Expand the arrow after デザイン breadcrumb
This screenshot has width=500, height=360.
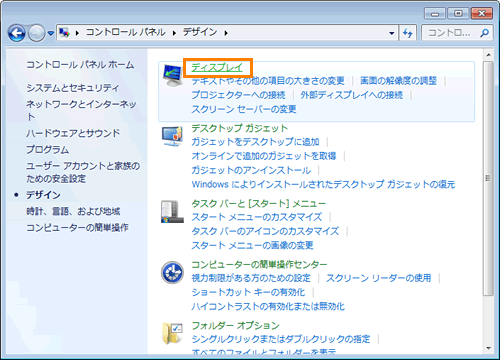tap(226, 33)
